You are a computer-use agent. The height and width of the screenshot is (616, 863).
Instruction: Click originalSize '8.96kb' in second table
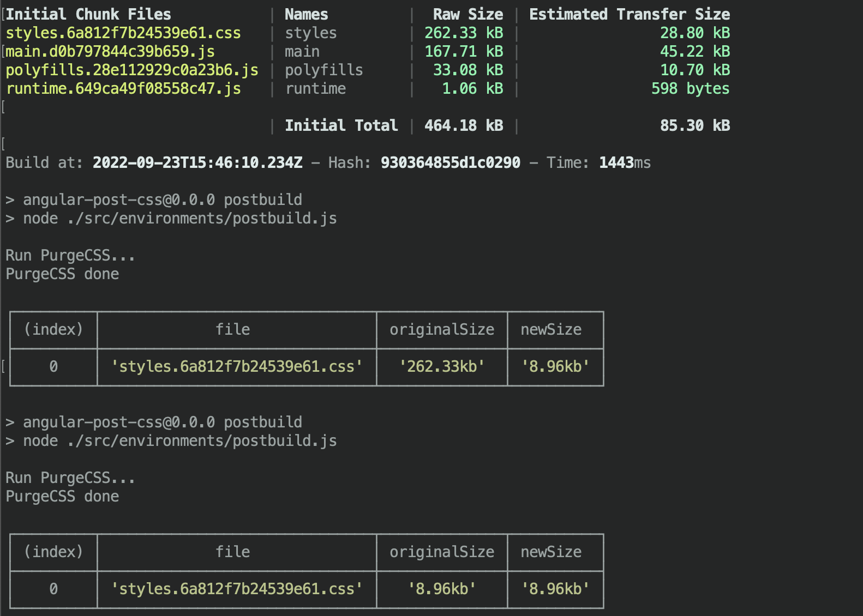(442, 589)
